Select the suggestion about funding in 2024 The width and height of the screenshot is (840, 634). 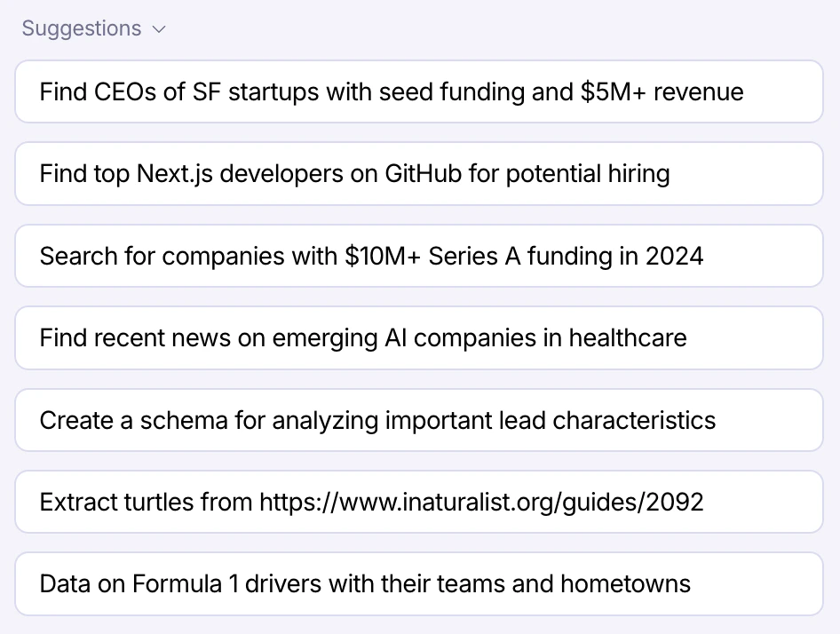(x=419, y=256)
